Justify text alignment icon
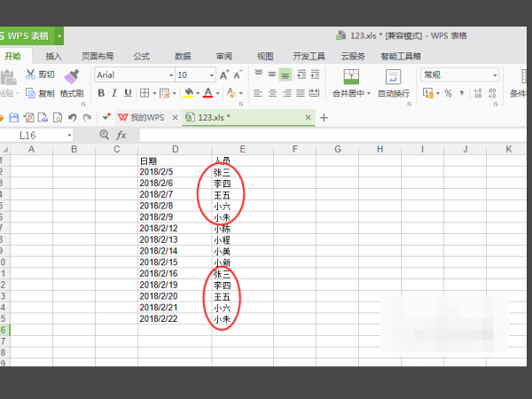The image size is (532, 399). click(x=301, y=93)
